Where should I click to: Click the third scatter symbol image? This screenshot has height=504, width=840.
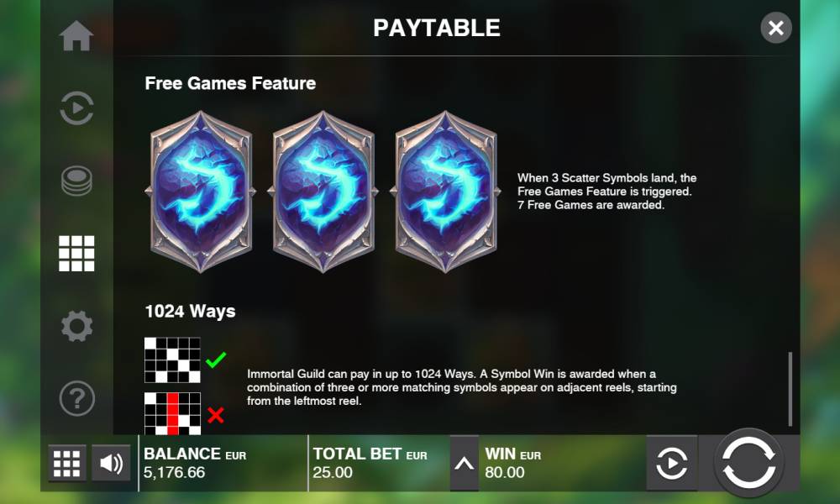click(x=445, y=192)
